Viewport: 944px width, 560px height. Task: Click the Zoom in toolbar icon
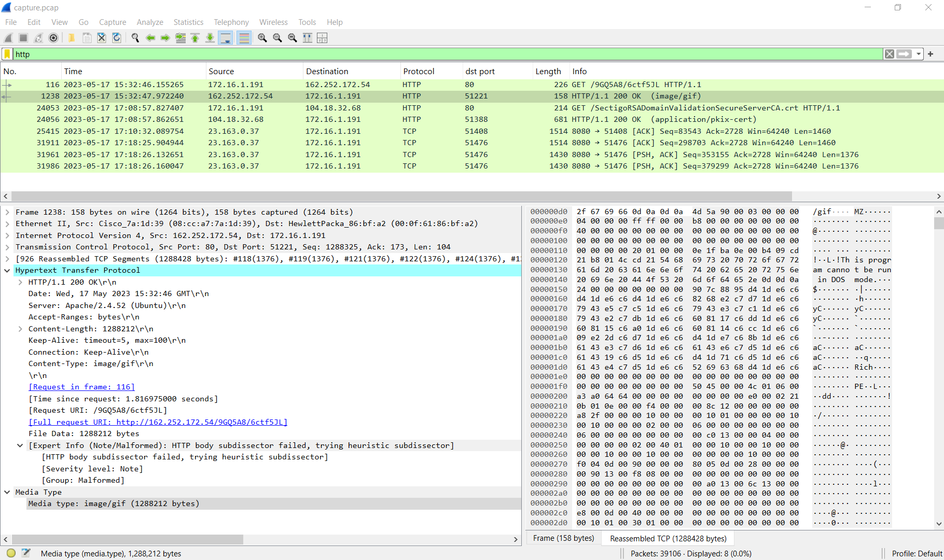(262, 38)
